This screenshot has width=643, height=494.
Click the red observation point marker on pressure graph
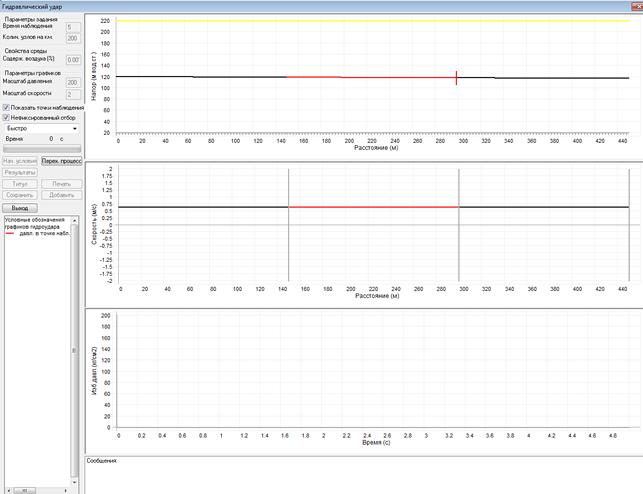click(456, 78)
